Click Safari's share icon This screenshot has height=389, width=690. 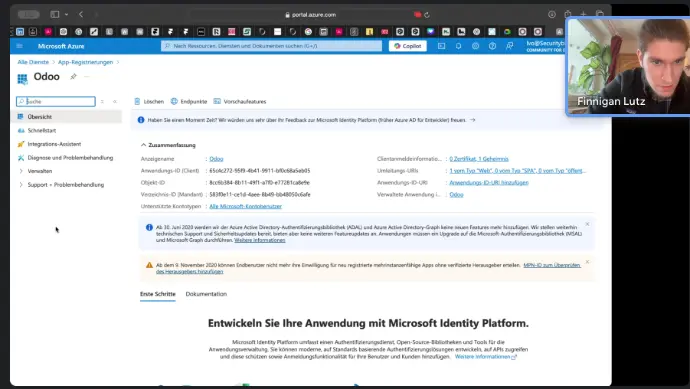(568, 14)
